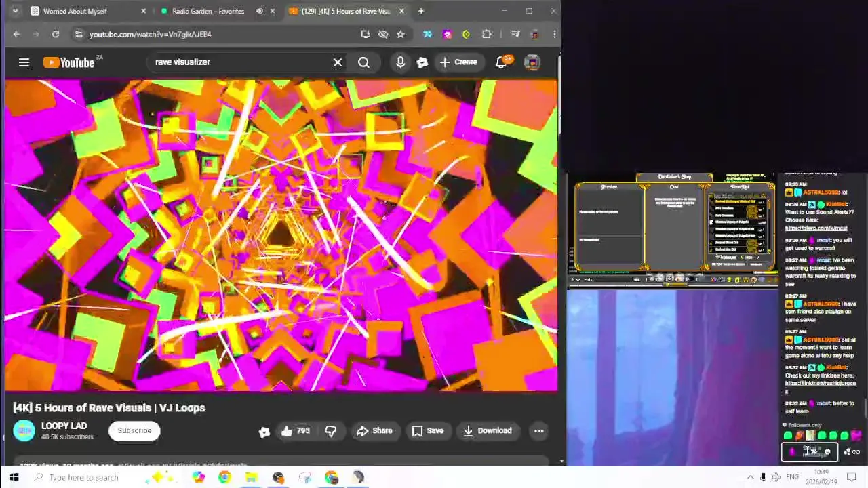Open more actions three-dot menu under video
The width and height of the screenshot is (868, 488).
coord(538,430)
